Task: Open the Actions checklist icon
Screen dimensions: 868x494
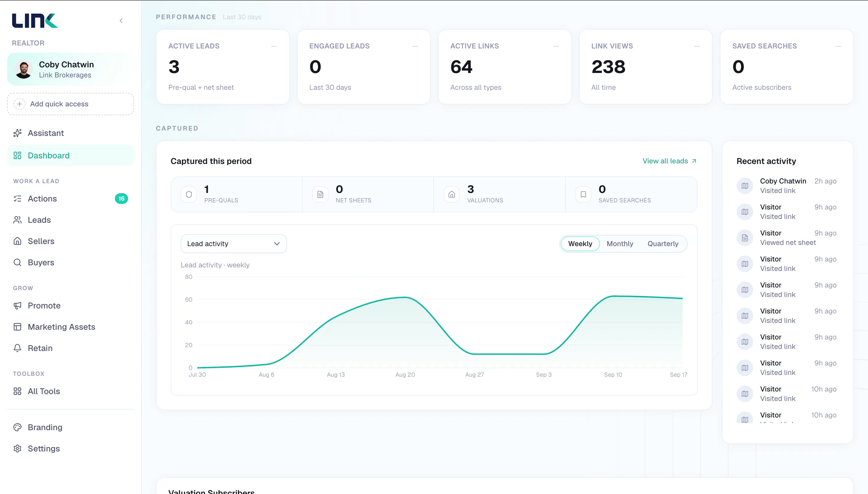Action: click(17, 199)
